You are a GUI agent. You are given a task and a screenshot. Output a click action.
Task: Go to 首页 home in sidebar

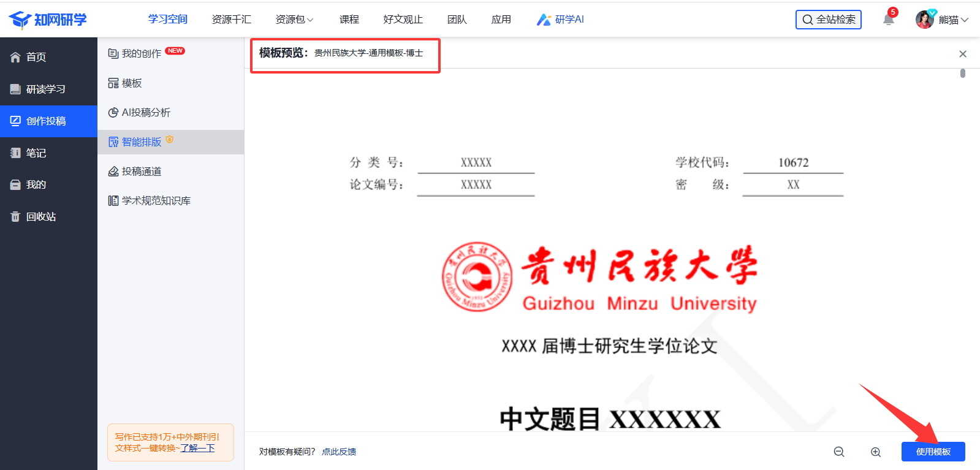(36, 57)
